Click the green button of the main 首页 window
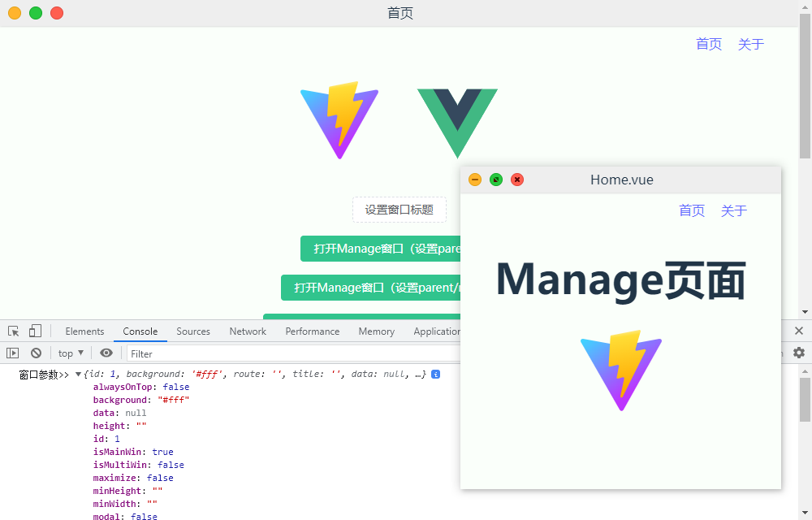Viewport: 812px width, 520px height. pos(36,13)
